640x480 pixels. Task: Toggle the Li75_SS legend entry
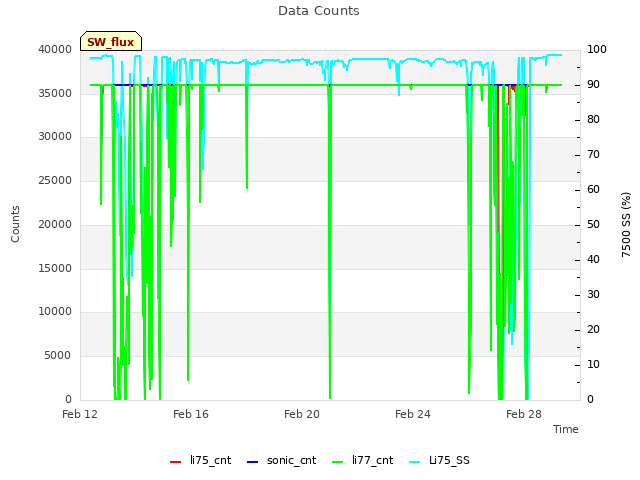click(x=439, y=460)
